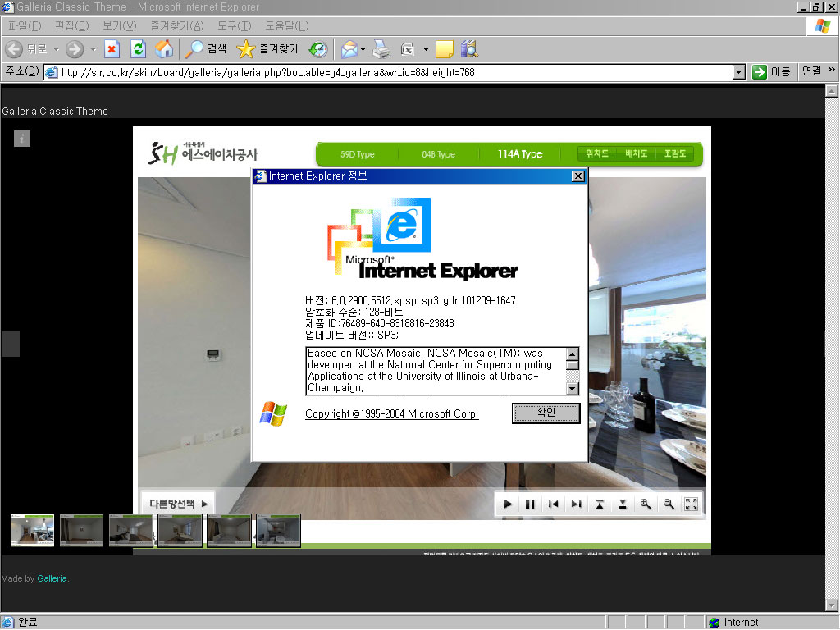Open the 도구(T) menu

pos(234,25)
